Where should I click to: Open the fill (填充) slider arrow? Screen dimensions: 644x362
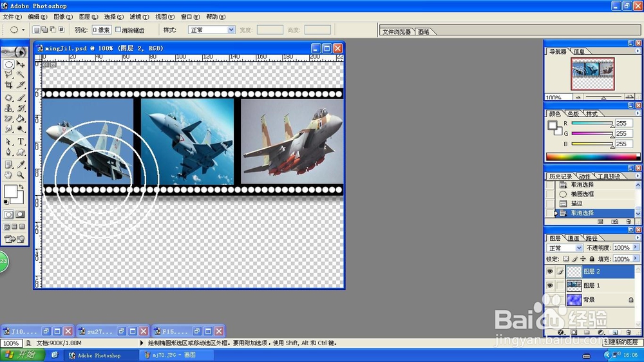point(636,258)
